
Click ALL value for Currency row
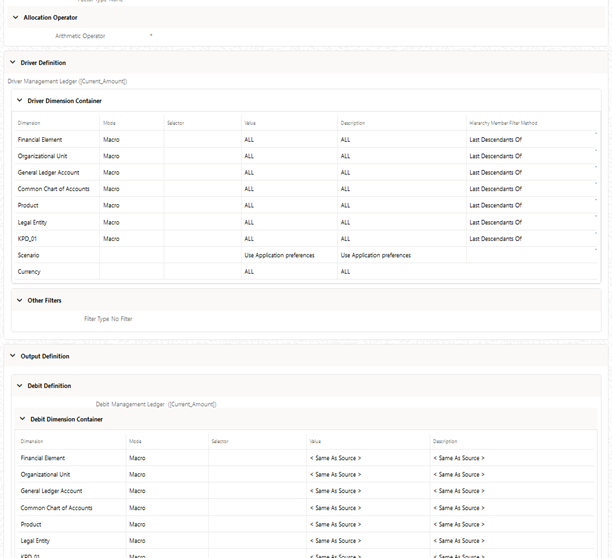tap(249, 272)
